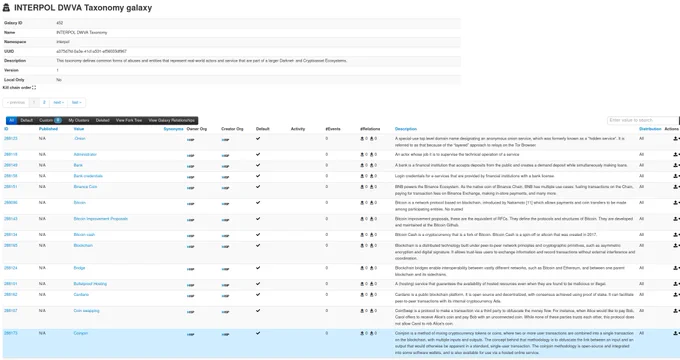Click the actions user icon in Bitcoin cash row
The height and width of the screenshot is (360, 680).
click(x=675, y=235)
